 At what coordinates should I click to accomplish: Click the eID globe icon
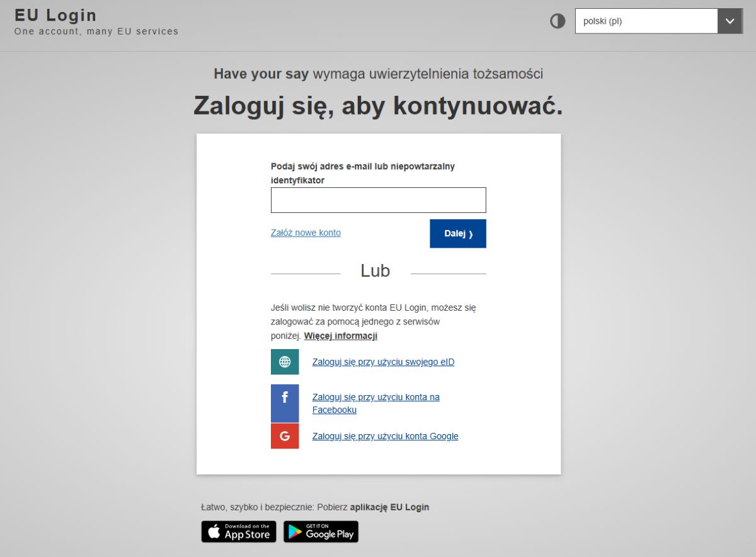(x=285, y=362)
